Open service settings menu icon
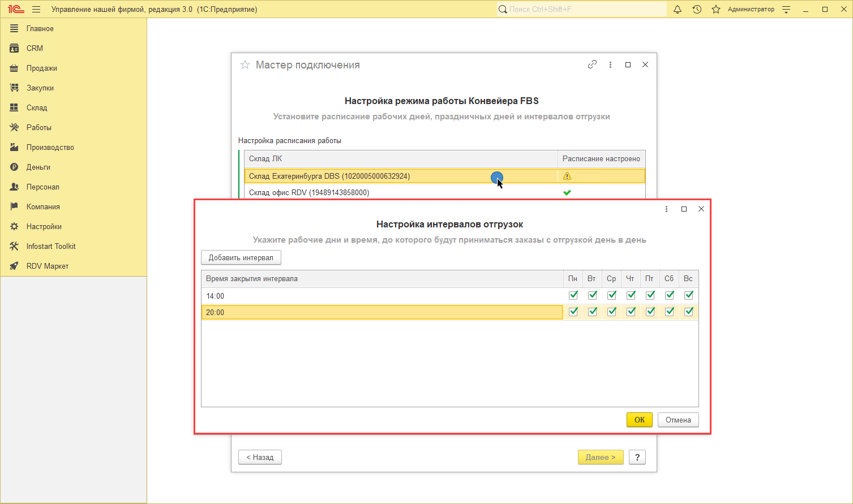 [786, 10]
